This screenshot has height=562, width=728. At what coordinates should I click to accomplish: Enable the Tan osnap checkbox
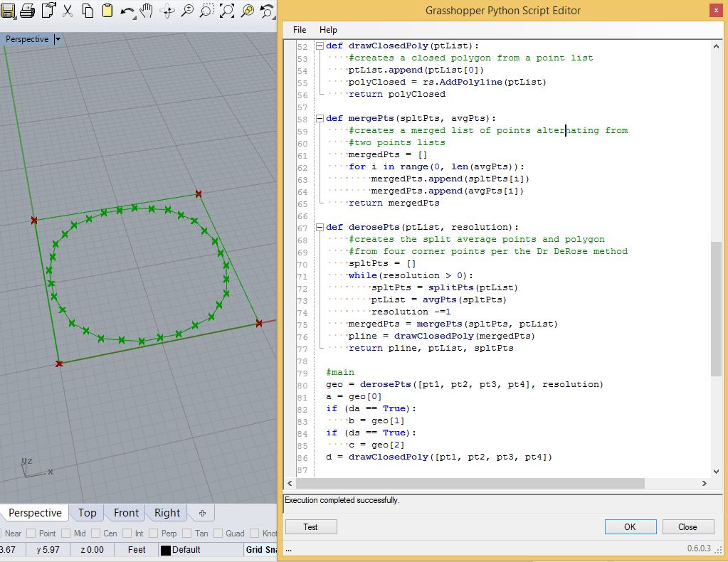point(187,534)
